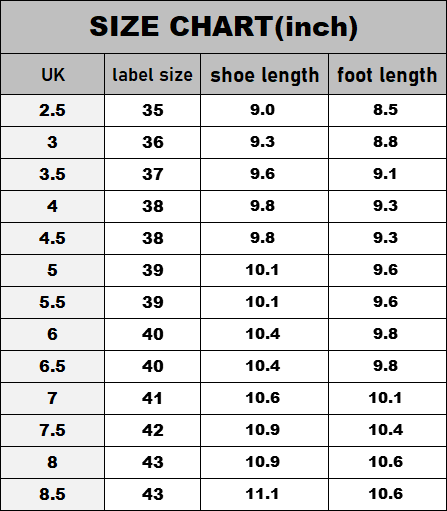This screenshot has width=447, height=511.
Task: Click foot length 8.8 cell
Action: coord(387,142)
